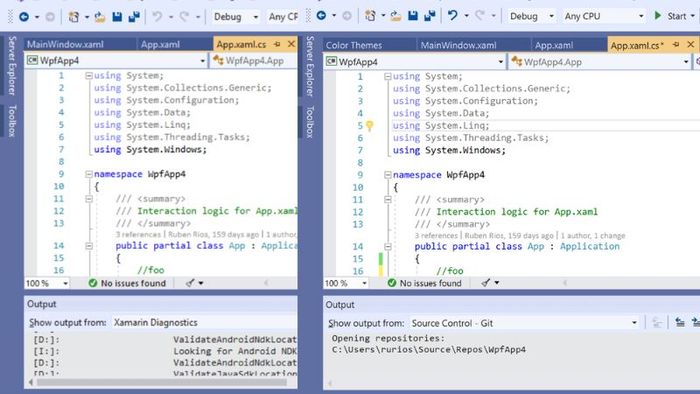This screenshot has width=700, height=394.
Task: Click New Project icon in left IDE toolbar
Action: [74, 17]
